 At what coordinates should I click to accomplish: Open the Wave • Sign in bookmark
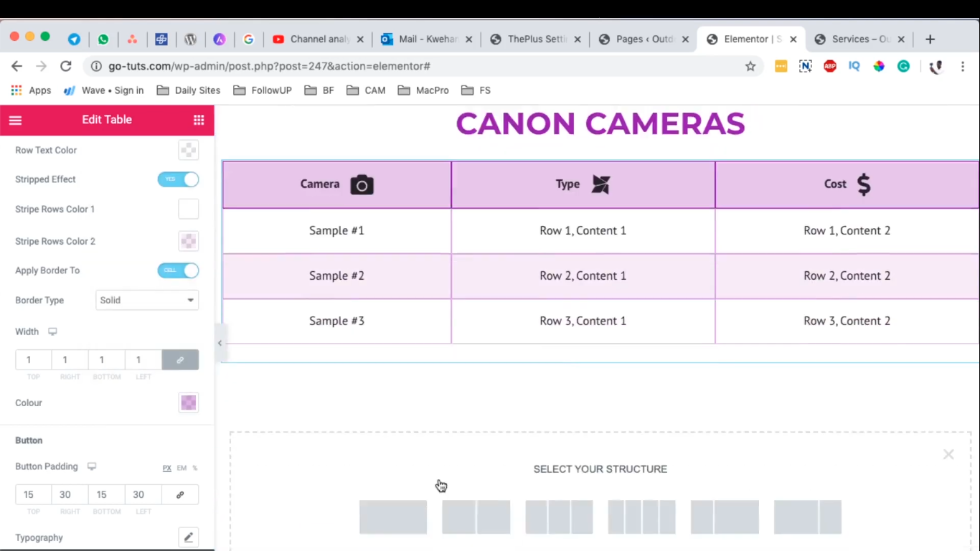tap(104, 90)
